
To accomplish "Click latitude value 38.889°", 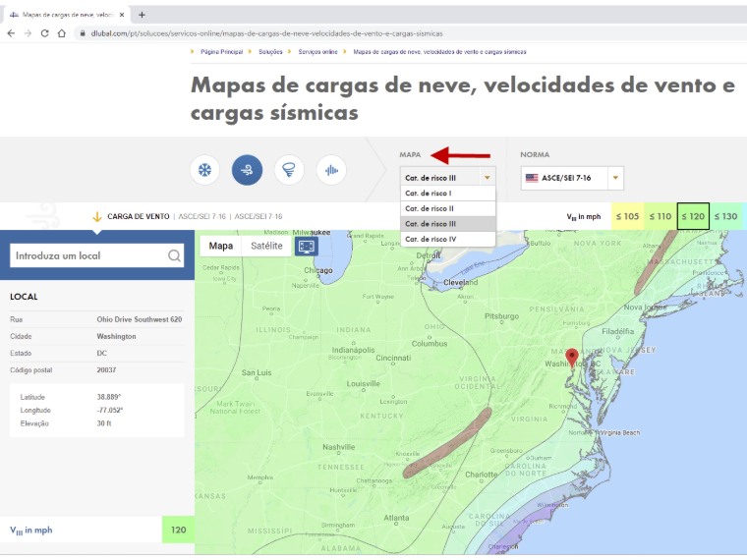I will [x=109, y=397].
